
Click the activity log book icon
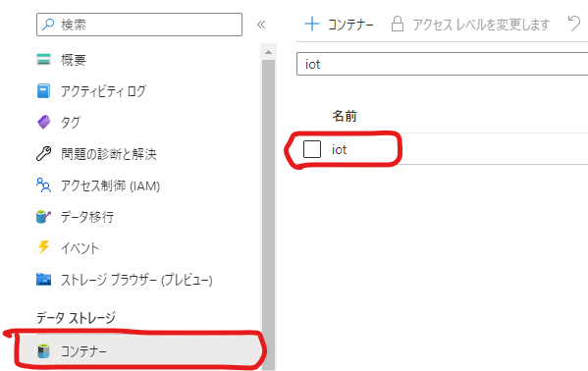coord(43,90)
